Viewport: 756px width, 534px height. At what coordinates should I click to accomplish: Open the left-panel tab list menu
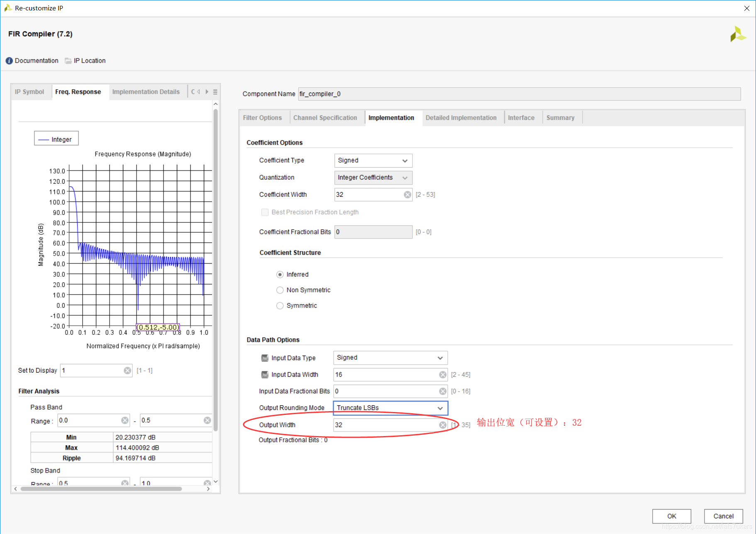(215, 92)
